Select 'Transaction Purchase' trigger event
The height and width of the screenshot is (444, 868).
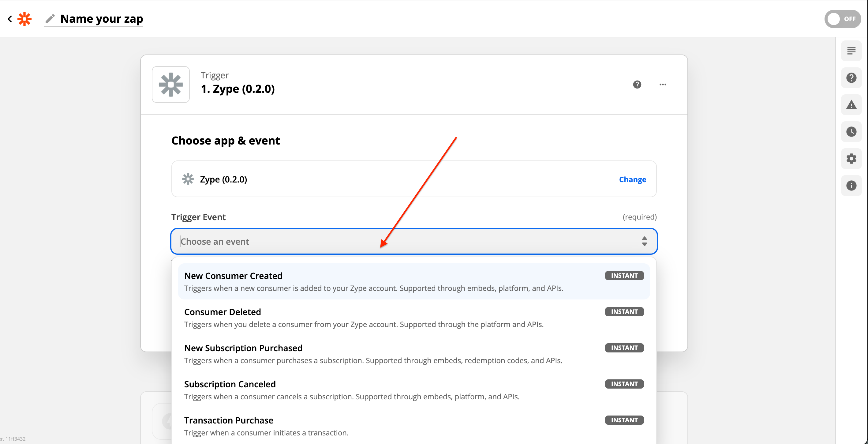(414, 426)
